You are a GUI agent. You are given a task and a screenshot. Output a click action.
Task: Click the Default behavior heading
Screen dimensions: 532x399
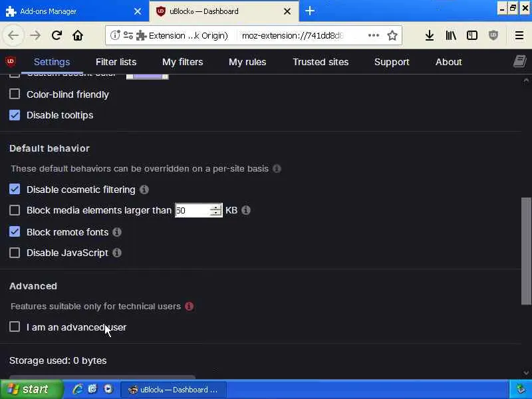click(x=49, y=148)
